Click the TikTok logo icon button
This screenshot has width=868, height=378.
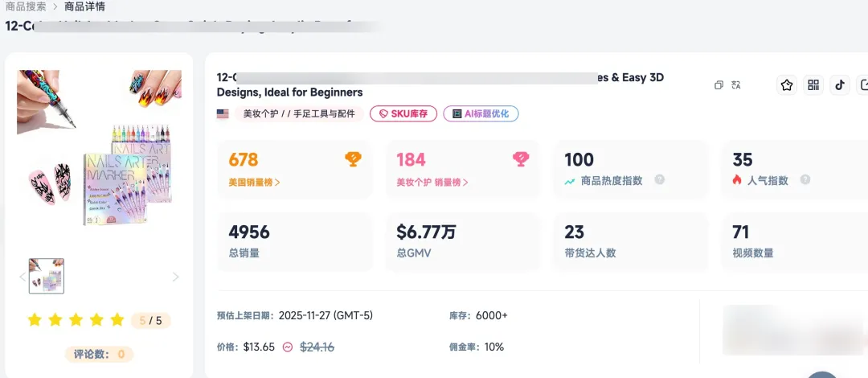(x=840, y=85)
